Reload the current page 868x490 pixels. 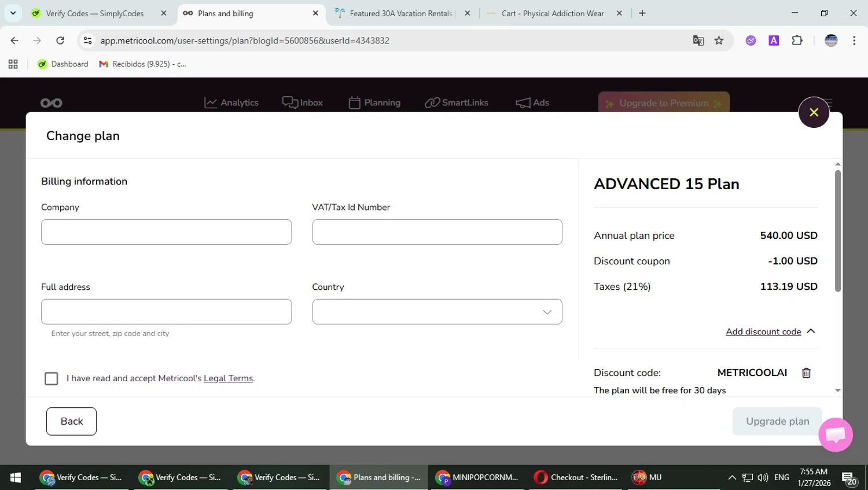tap(60, 40)
